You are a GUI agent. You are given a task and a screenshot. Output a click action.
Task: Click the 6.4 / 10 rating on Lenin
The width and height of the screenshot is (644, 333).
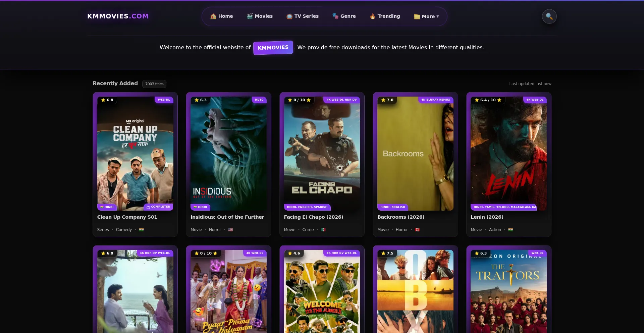488,100
